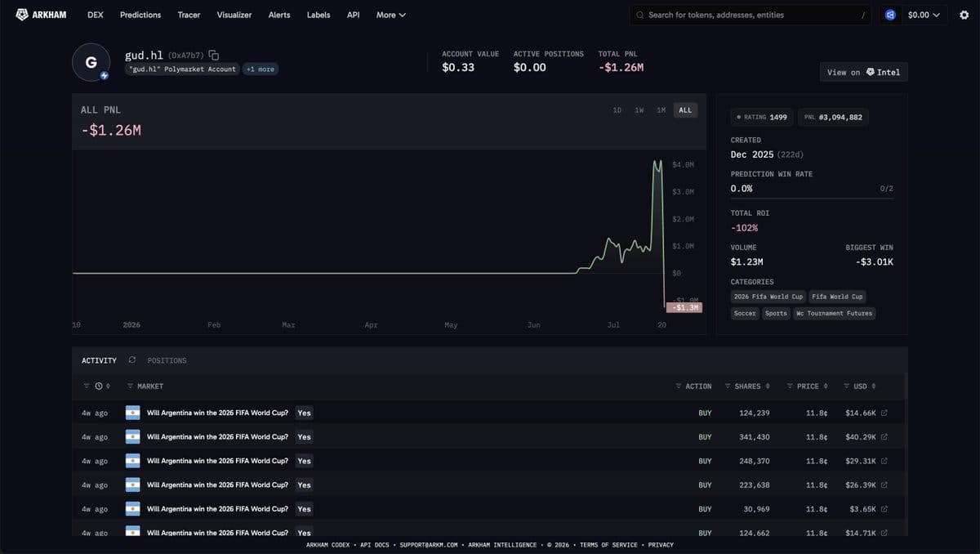Go to Alerts
980x554 pixels.
pos(279,15)
